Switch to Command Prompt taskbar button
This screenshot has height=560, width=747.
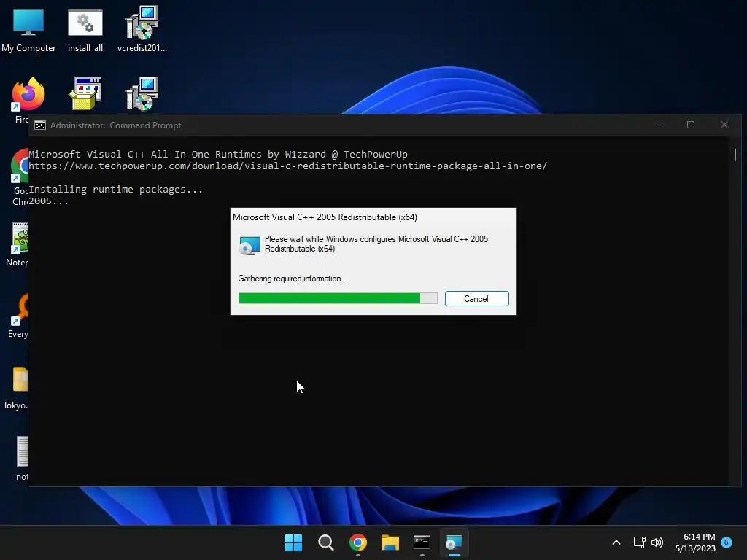(422, 542)
